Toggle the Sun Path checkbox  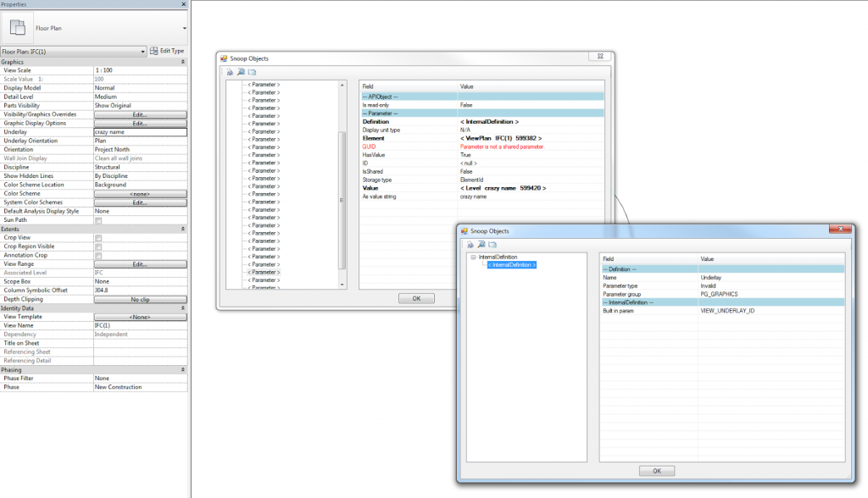[98, 219]
